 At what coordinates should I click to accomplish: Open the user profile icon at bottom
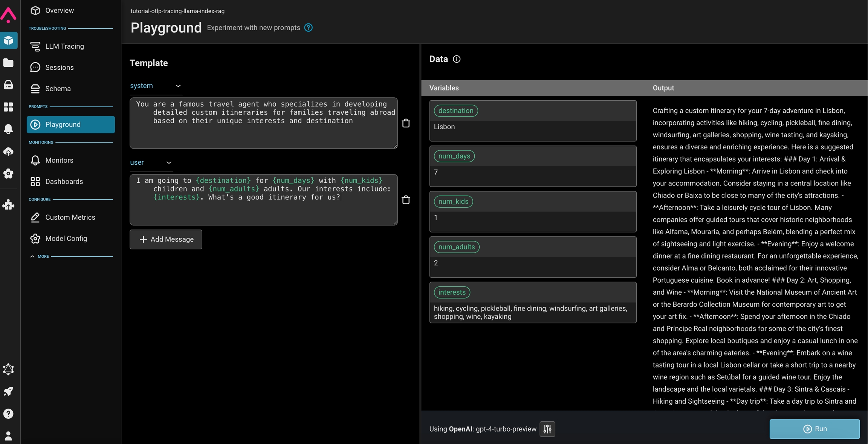8,436
